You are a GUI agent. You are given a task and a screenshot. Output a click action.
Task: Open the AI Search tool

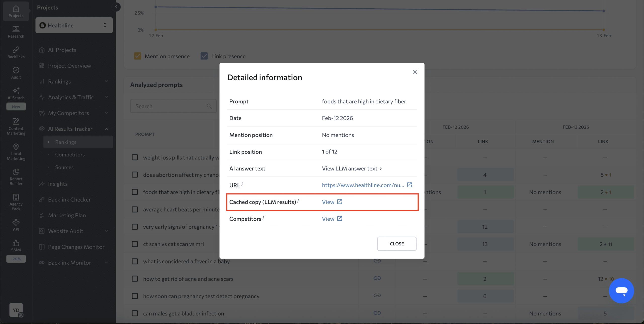pyautogui.click(x=16, y=93)
